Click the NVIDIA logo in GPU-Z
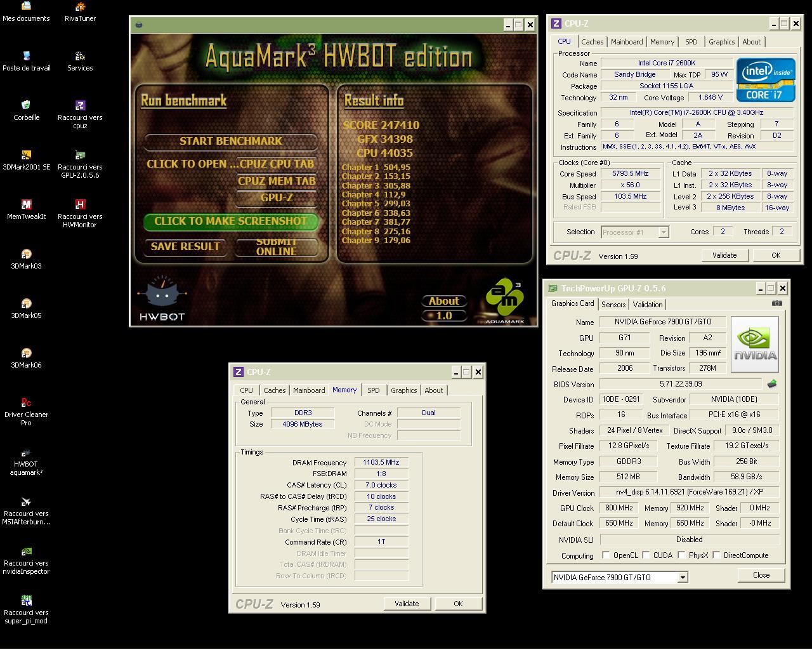This screenshot has width=812, height=650. coord(755,344)
